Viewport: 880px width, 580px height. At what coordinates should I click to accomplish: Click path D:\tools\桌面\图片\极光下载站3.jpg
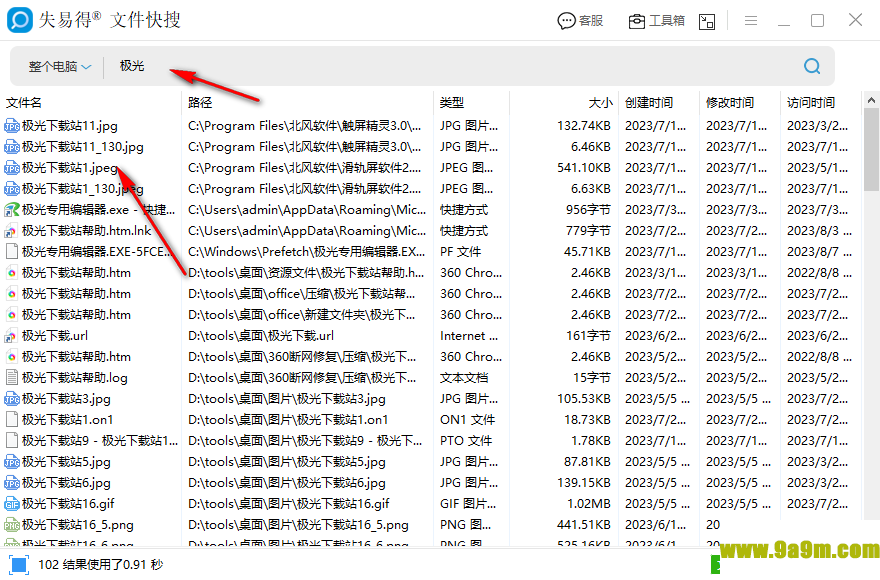[287, 399]
